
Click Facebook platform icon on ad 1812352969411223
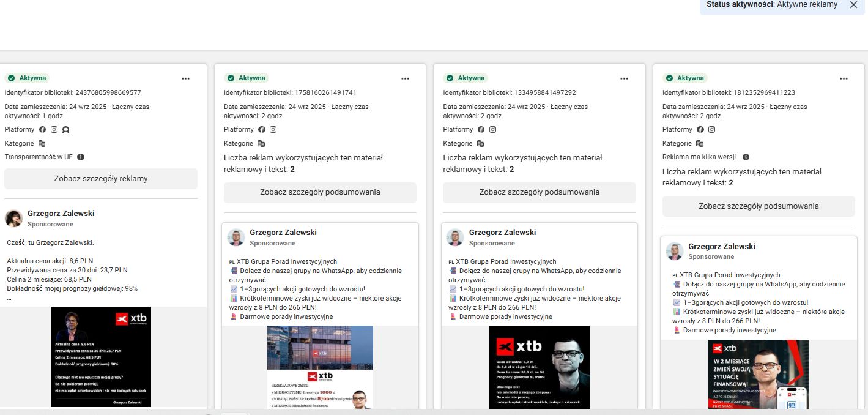pos(700,130)
